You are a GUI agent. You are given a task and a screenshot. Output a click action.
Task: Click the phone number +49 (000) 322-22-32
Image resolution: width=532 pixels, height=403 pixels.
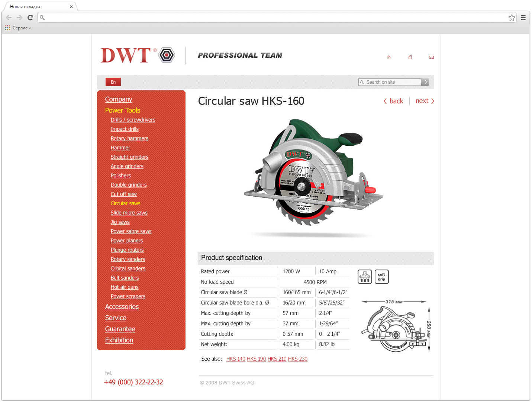[x=133, y=382]
